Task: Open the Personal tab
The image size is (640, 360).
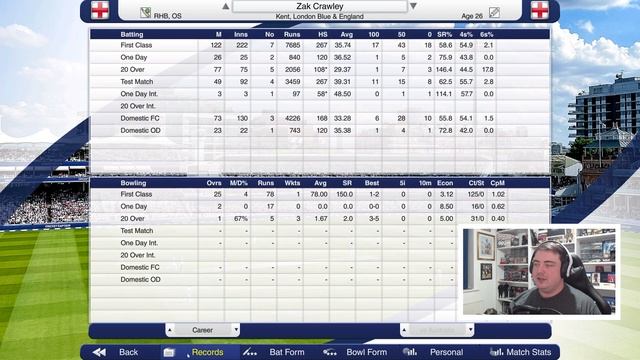Action: pos(446,352)
